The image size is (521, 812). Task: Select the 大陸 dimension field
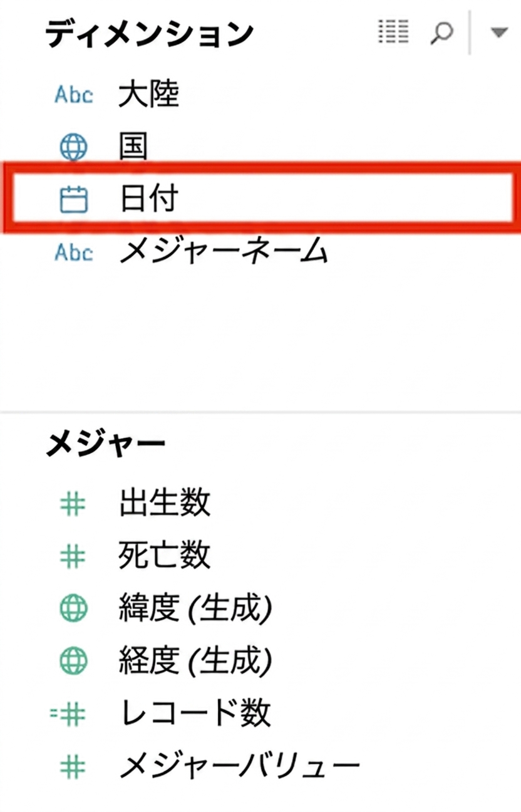[149, 95]
